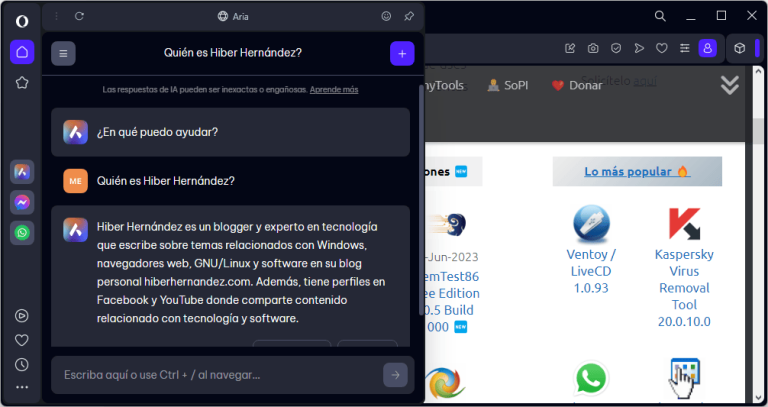Screen dimensions: 768x407
Task: Open the Donar menu item
Action: [579, 86]
